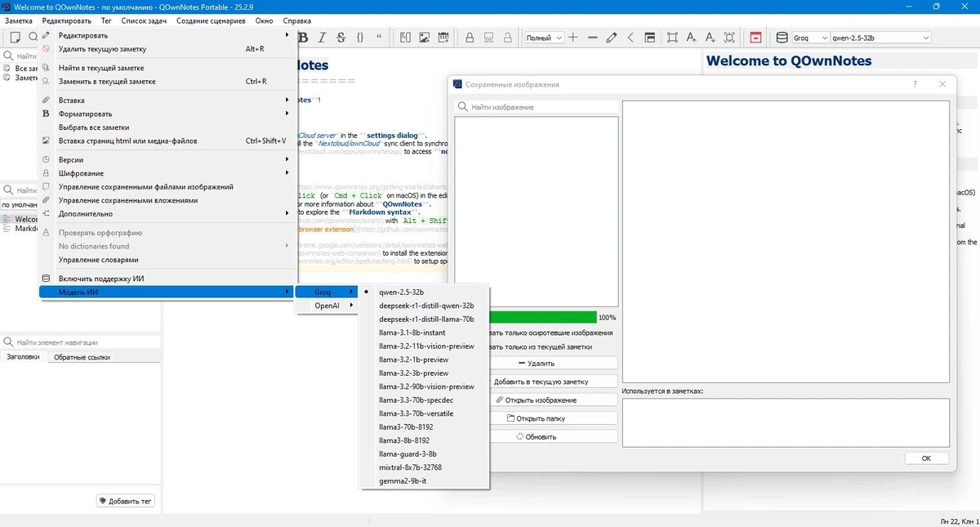The height and width of the screenshot is (527, 980).
Task: Insert block quote with quote icon
Action: 379,37
